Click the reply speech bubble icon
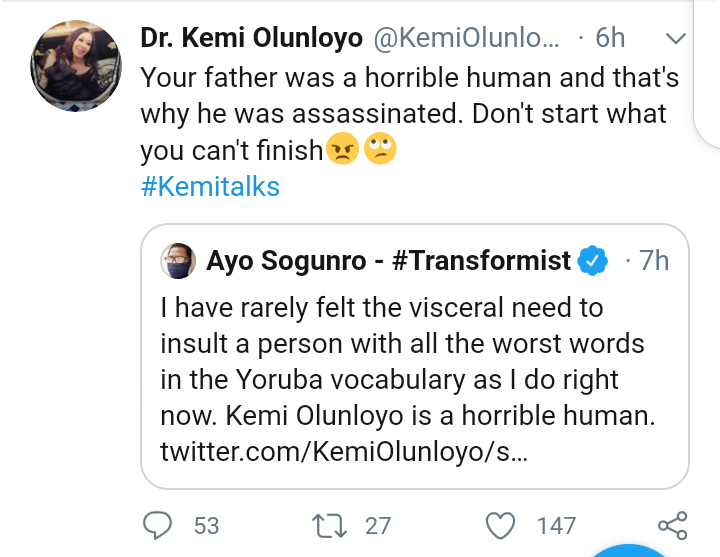 coord(158,525)
